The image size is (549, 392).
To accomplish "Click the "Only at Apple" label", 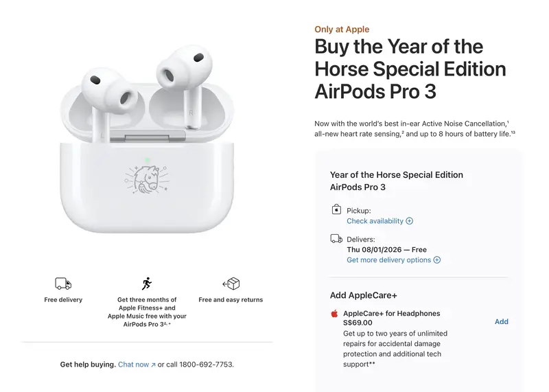I will [x=342, y=30].
